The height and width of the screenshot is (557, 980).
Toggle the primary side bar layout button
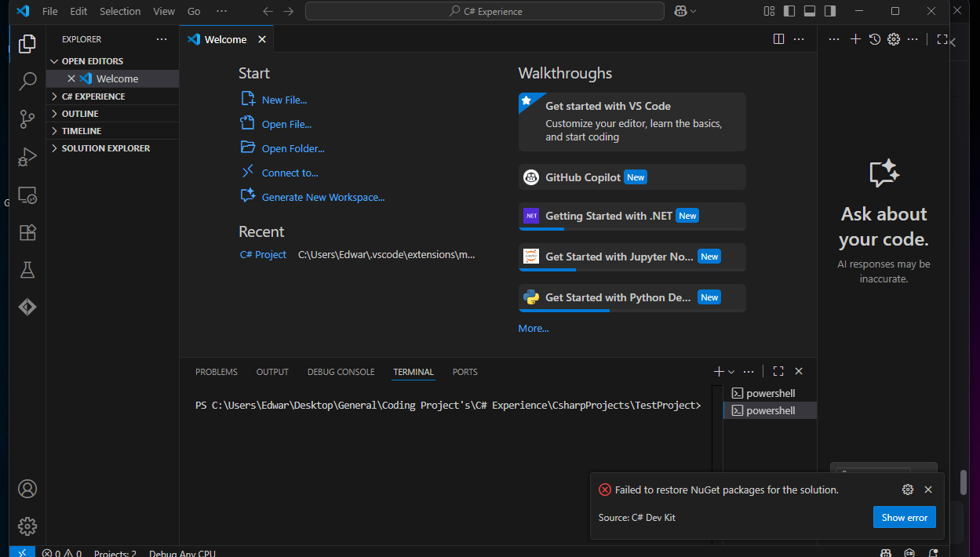789,11
